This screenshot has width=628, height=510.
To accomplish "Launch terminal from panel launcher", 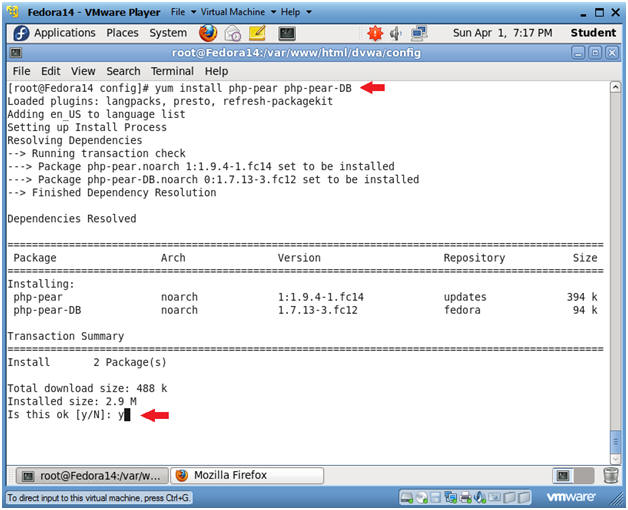I will click(x=287, y=34).
